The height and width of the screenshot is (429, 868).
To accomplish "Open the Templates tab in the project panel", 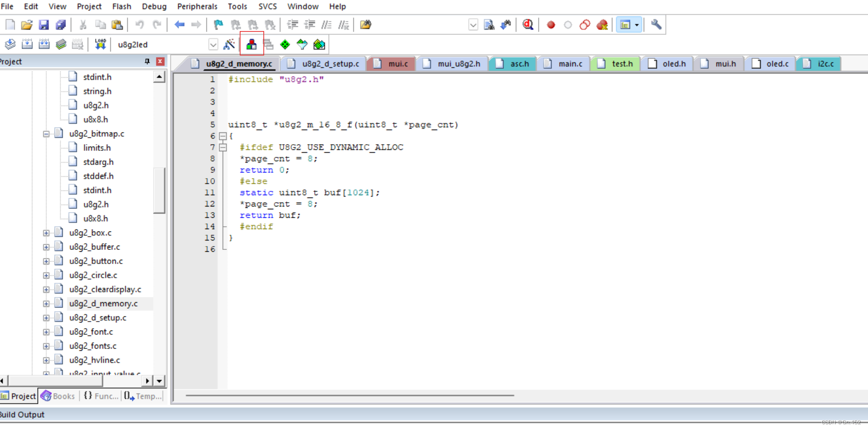I will [x=143, y=396].
